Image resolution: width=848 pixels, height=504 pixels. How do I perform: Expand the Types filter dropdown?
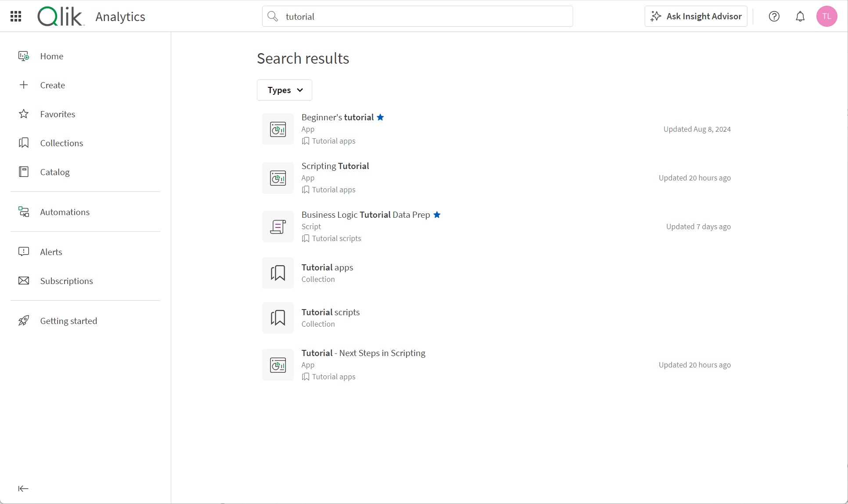pos(285,90)
